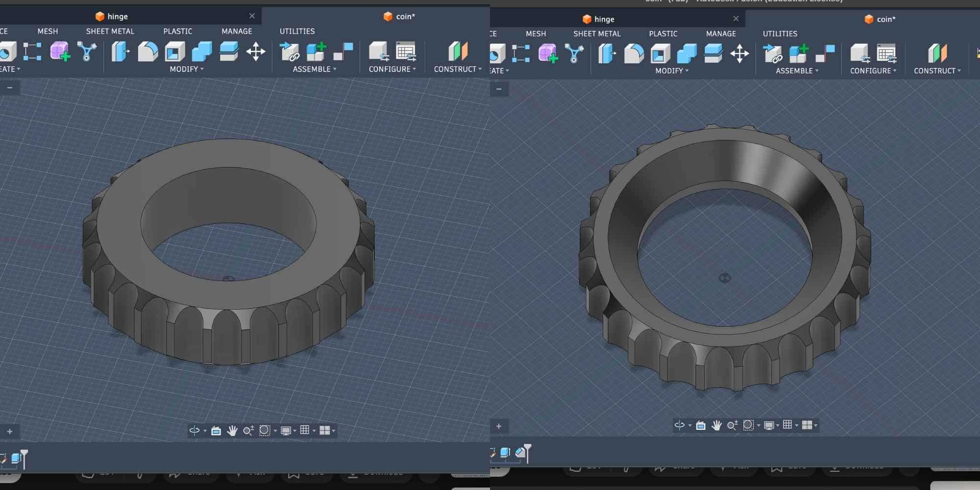The width and height of the screenshot is (980, 490).
Task: Click the timeline end marker in right window
Action: click(527, 453)
